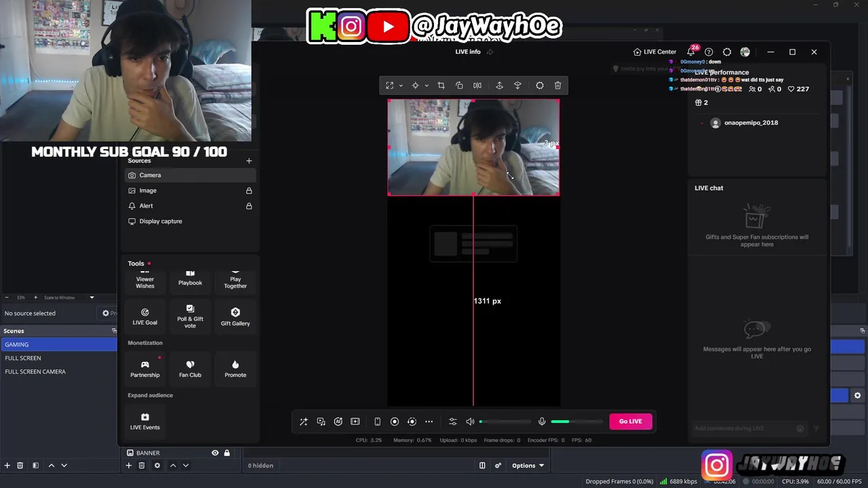This screenshot has height=488, width=868.
Task: Open the media and music icon in bottom bar
Action: [x=321, y=422]
